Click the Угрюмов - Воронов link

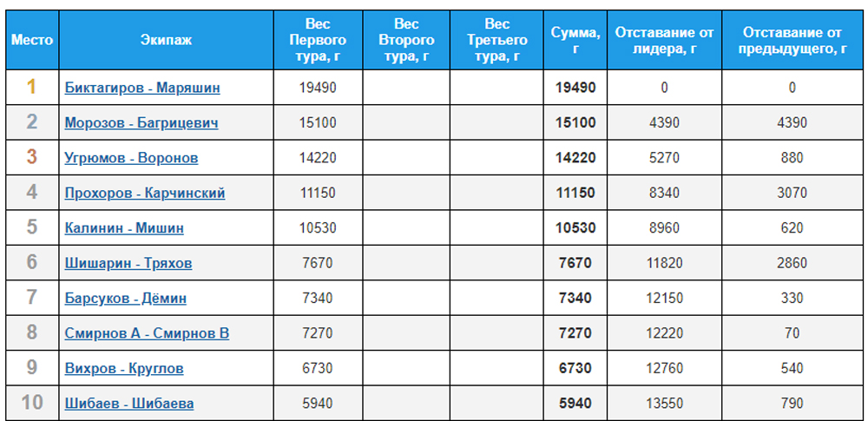pos(131,158)
